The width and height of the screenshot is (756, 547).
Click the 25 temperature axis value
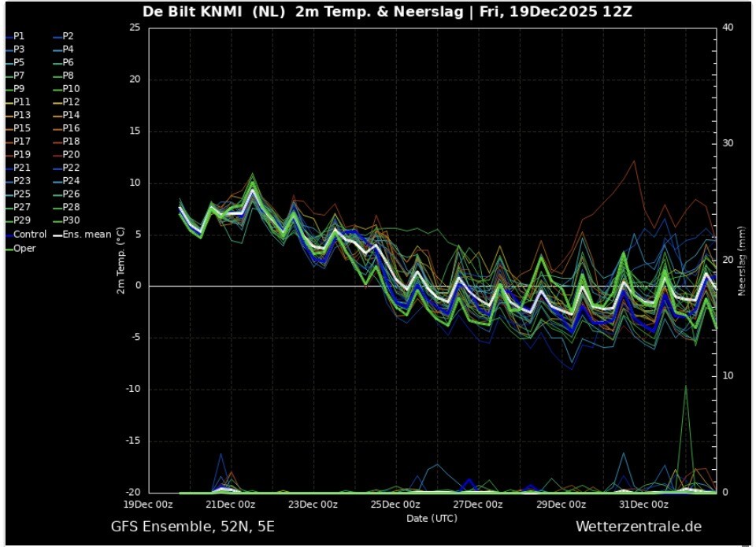[135, 28]
